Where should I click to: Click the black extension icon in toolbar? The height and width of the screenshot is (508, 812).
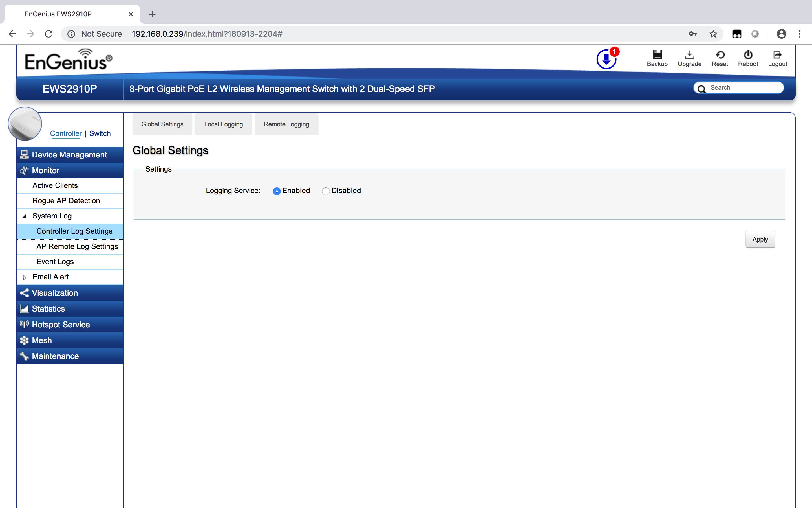[x=737, y=34]
